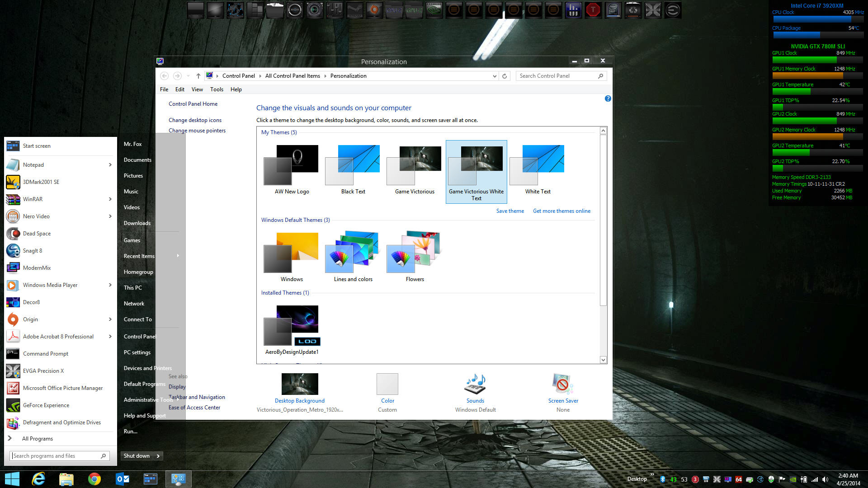Open All Programs in Start menu
Image resolution: width=868 pixels, height=488 pixels.
(38, 439)
